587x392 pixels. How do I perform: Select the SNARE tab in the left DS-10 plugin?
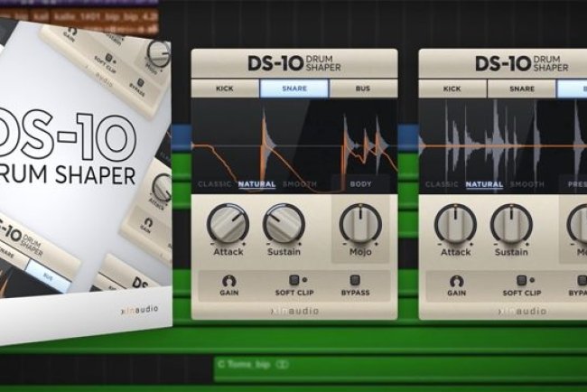pyautogui.click(x=294, y=89)
